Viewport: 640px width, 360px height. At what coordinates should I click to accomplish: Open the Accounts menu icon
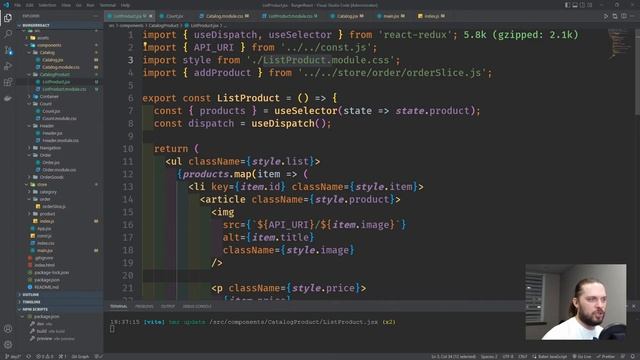coord(8,329)
